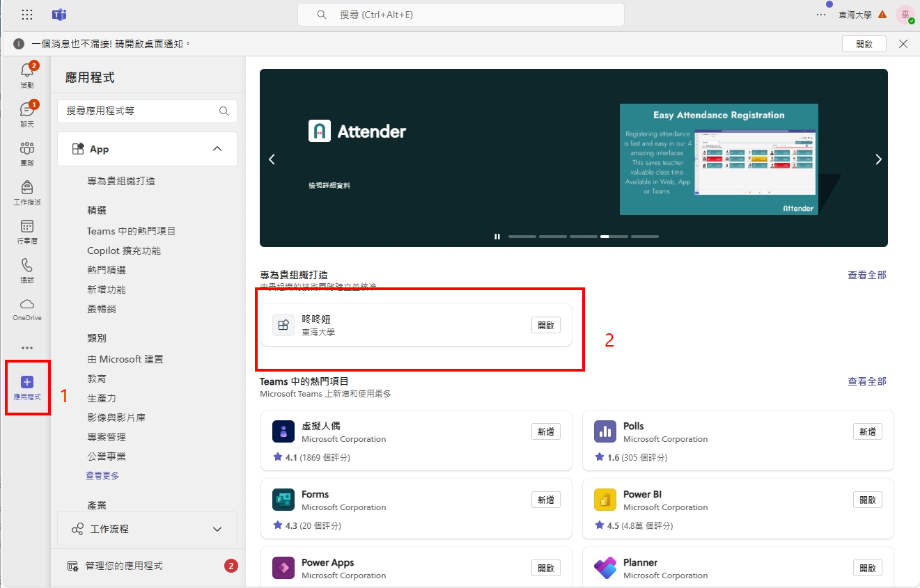Screen dimensions: 920x588
Task: Click the 咚咚妞 app icon
Action: 283,325
